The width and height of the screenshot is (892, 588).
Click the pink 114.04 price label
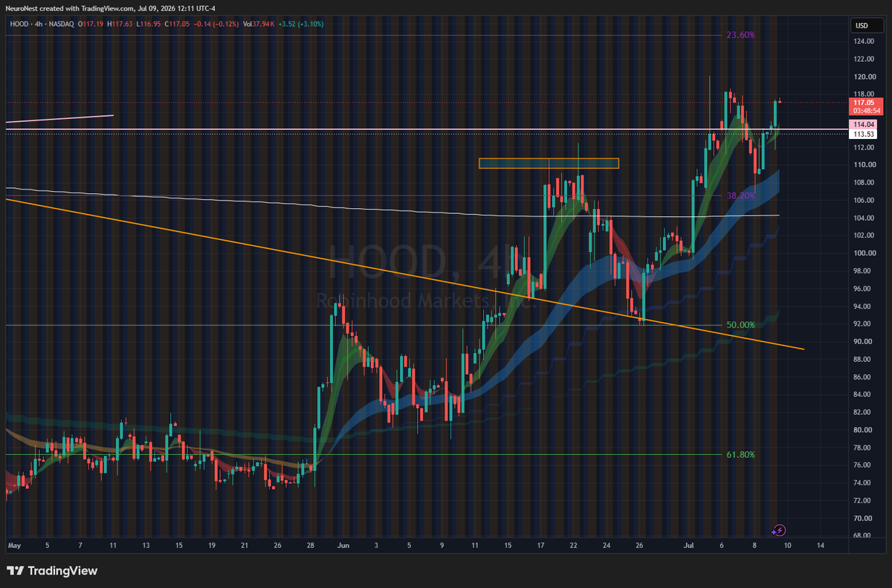coord(862,124)
